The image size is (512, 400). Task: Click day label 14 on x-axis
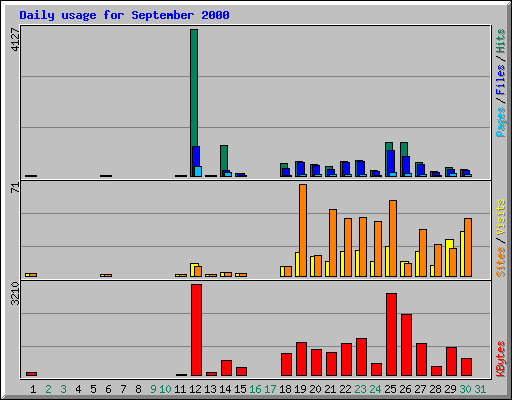(225, 389)
